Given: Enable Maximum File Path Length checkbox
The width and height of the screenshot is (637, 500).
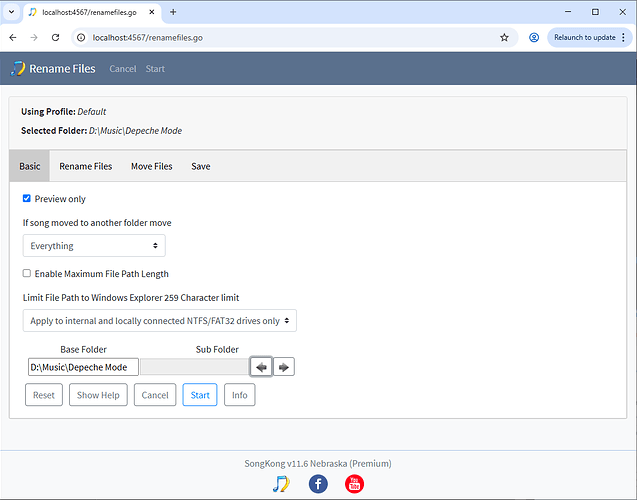Looking at the screenshot, I should (x=27, y=273).
